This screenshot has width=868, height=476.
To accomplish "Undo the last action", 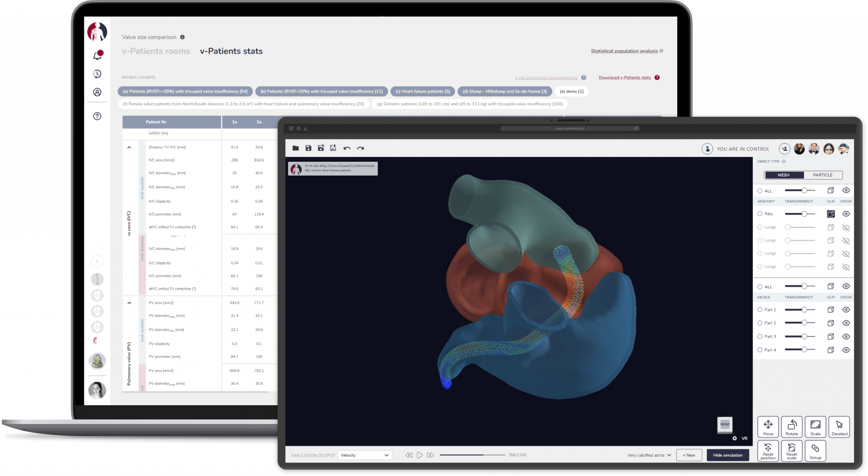I will [x=347, y=148].
